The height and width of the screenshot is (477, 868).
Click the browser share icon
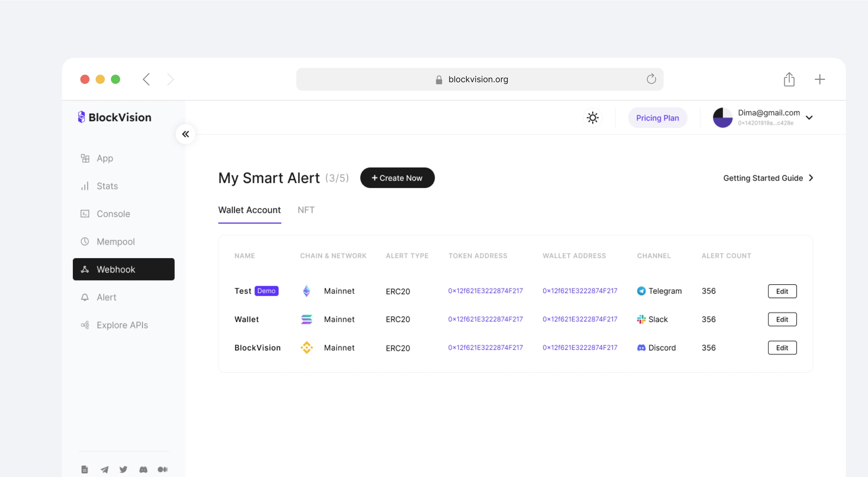tap(789, 79)
